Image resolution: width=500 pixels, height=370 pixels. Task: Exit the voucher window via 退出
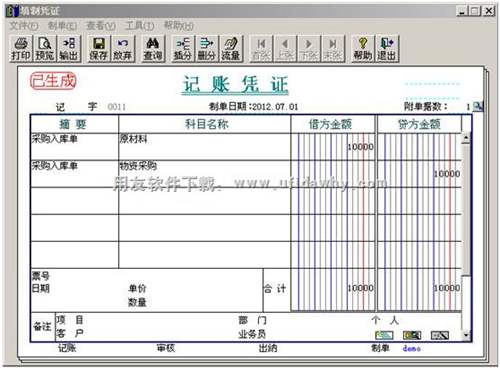[387, 49]
